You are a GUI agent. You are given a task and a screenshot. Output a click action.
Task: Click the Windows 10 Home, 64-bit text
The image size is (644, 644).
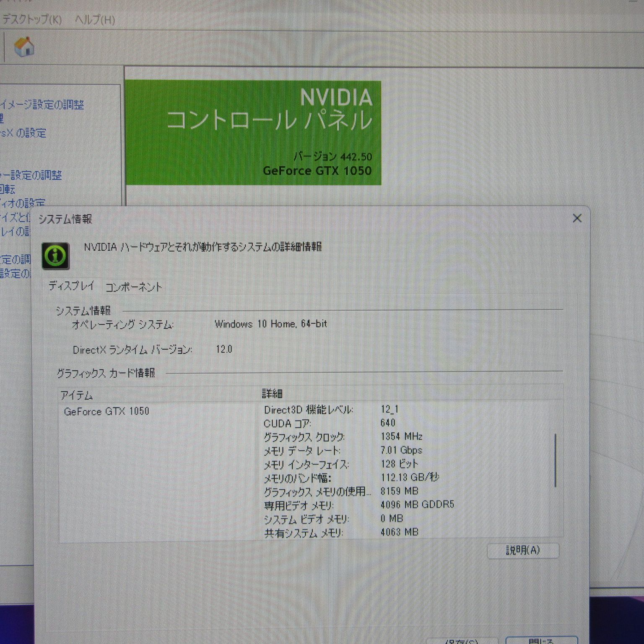coord(271,324)
